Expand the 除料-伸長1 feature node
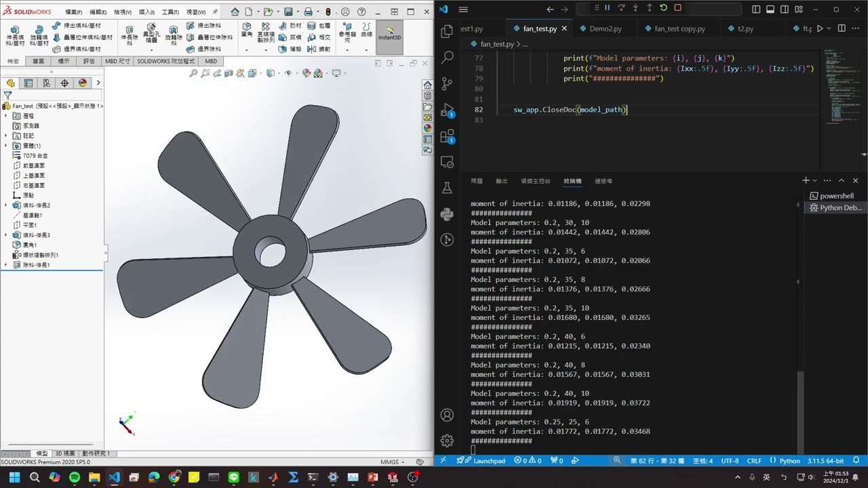The height and width of the screenshot is (488, 868). 6,265
